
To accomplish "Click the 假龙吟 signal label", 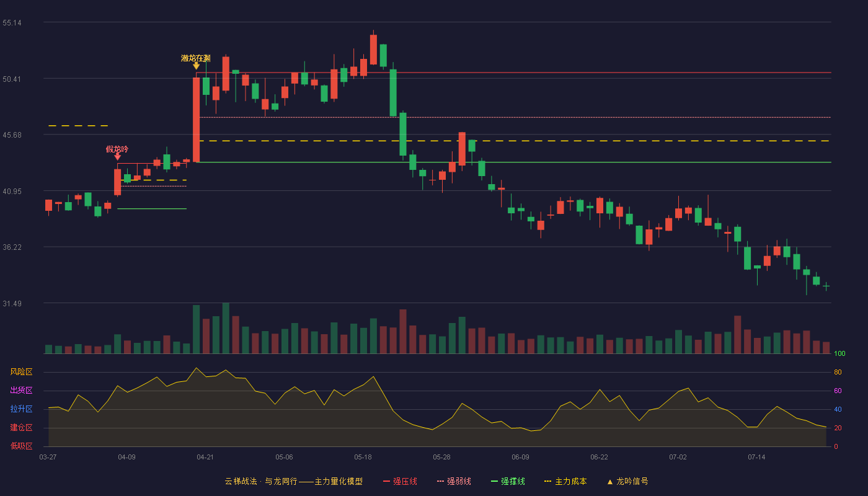I will 117,149.
